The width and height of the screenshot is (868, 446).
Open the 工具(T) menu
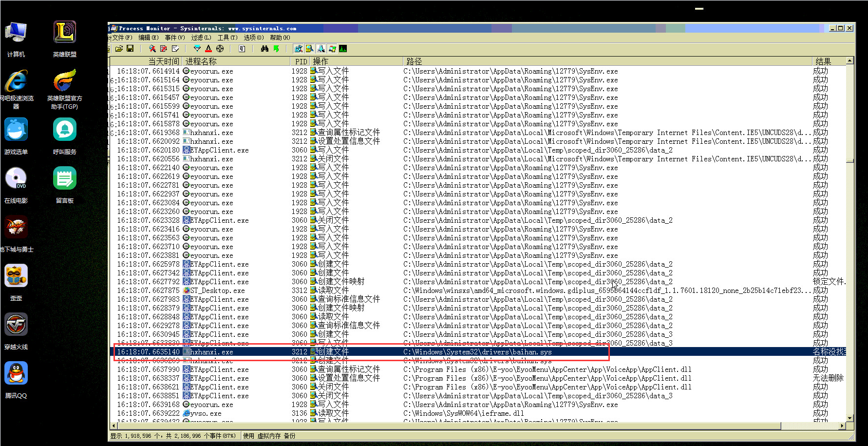coord(227,38)
